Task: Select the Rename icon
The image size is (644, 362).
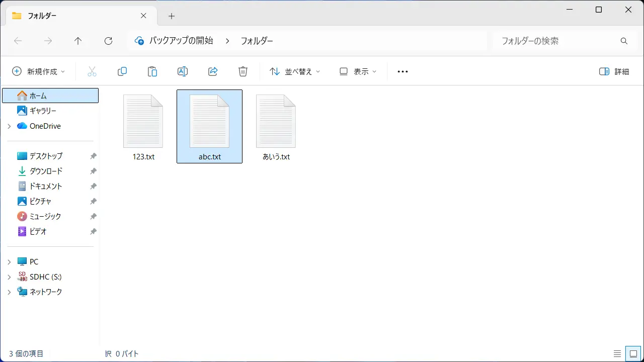Action: [x=183, y=71]
